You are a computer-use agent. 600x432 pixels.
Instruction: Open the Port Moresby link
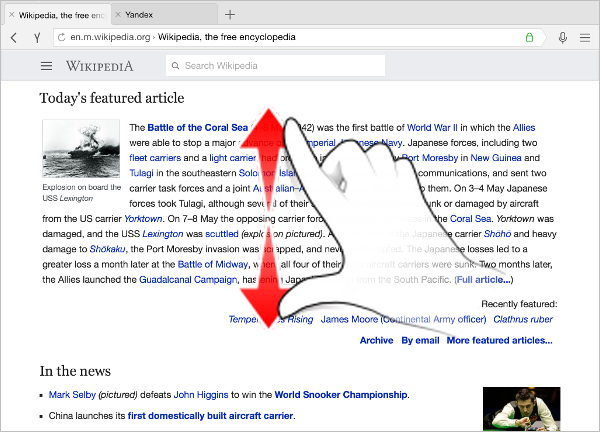click(429, 158)
